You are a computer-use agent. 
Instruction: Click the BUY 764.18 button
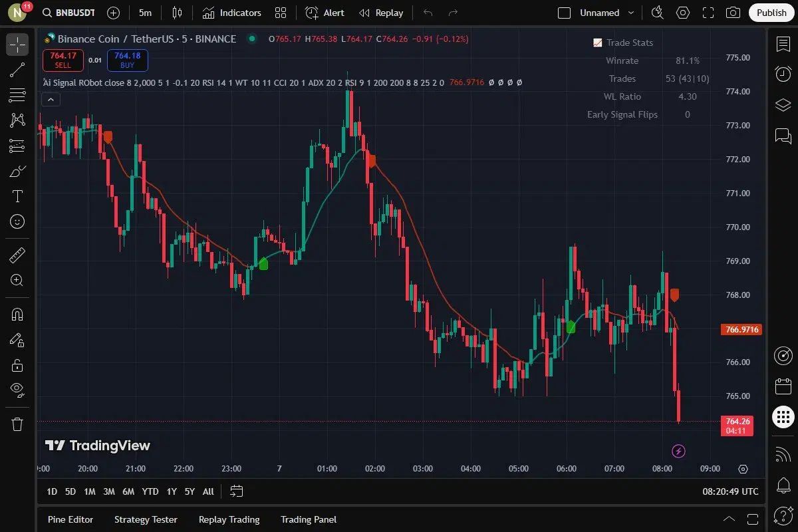pos(127,61)
